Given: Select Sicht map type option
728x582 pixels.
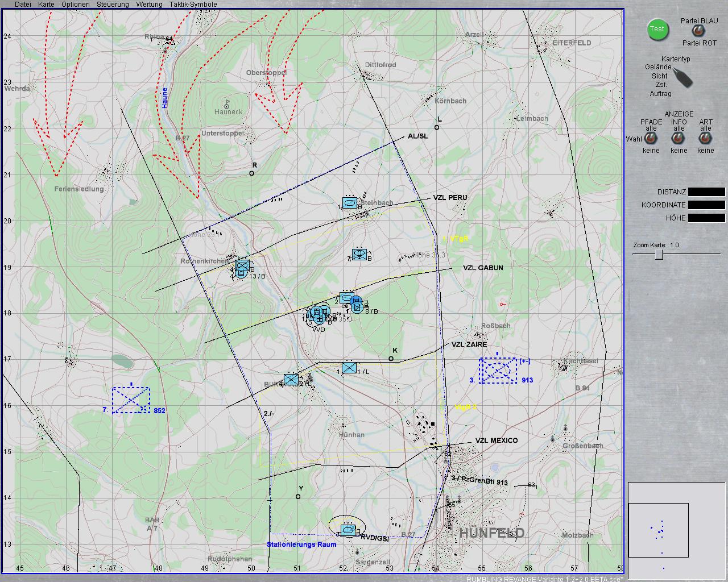Looking at the screenshot, I should pos(660,76).
